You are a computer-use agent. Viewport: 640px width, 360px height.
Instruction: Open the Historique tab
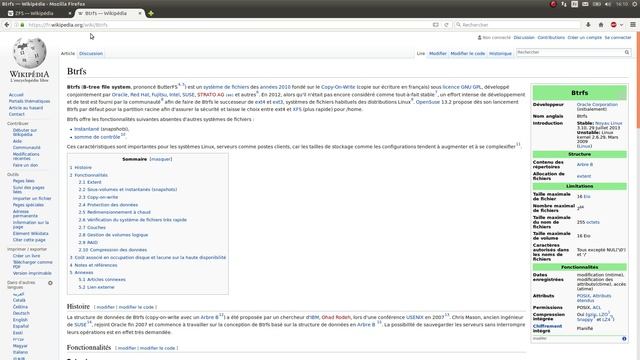click(x=500, y=53)
